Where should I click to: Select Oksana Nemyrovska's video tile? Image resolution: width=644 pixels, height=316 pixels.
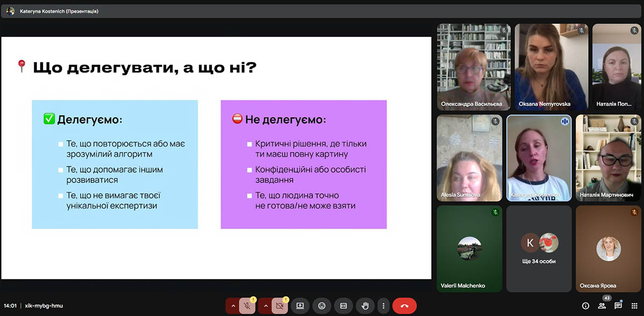pyautogui.click(x=551, y=67)
